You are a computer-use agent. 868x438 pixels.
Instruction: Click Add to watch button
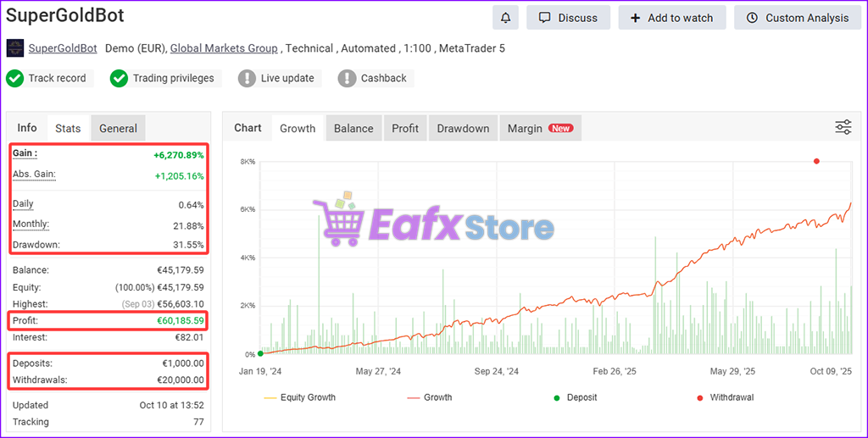672,18
